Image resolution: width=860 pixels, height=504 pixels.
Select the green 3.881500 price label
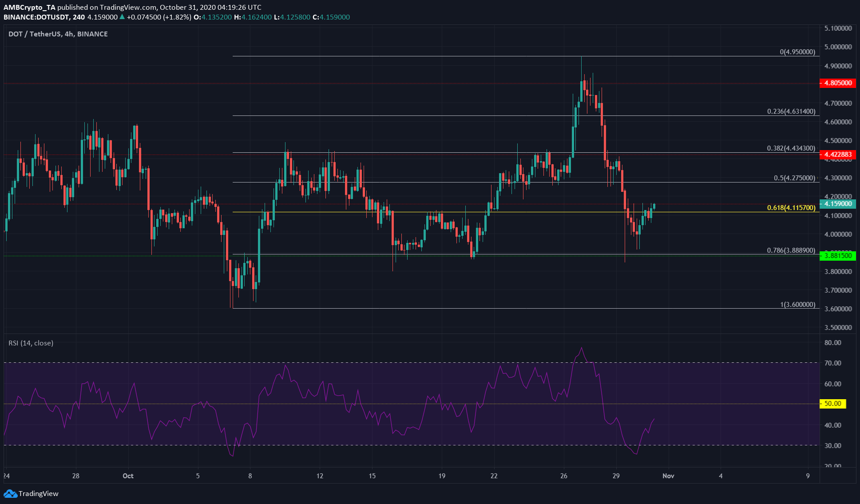click(837, 255)
